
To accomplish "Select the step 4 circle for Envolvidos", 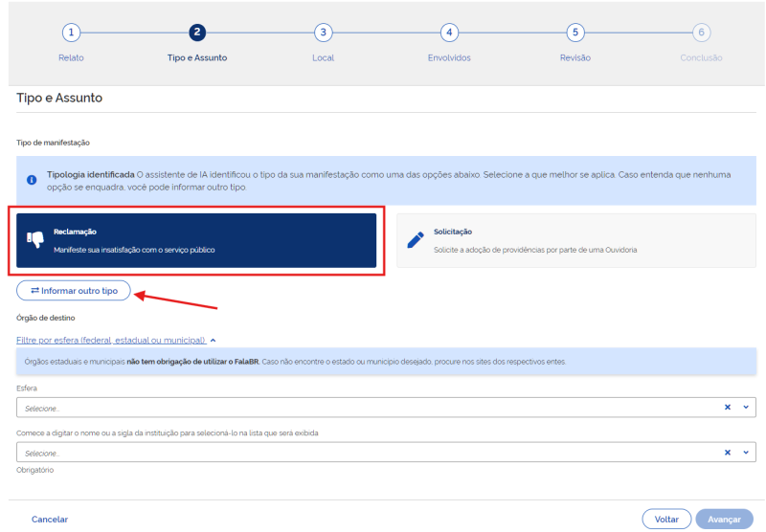I will click(x=449, y=33).
